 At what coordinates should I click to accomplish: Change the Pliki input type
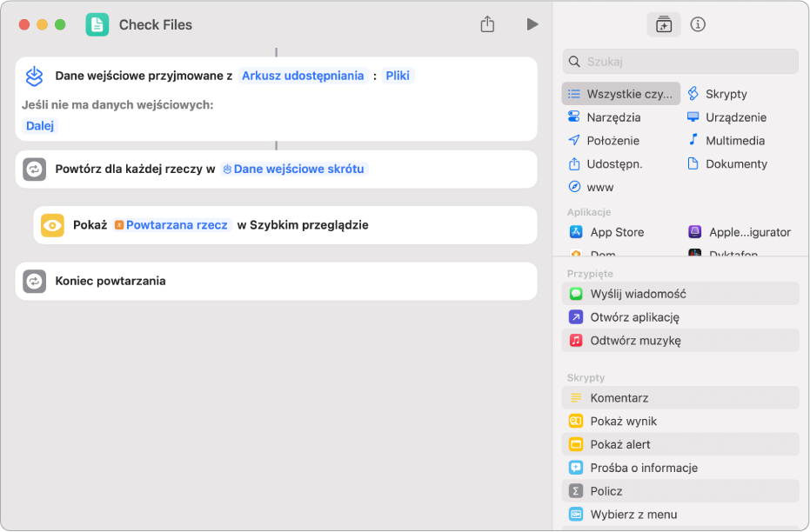tap(398, 76)
